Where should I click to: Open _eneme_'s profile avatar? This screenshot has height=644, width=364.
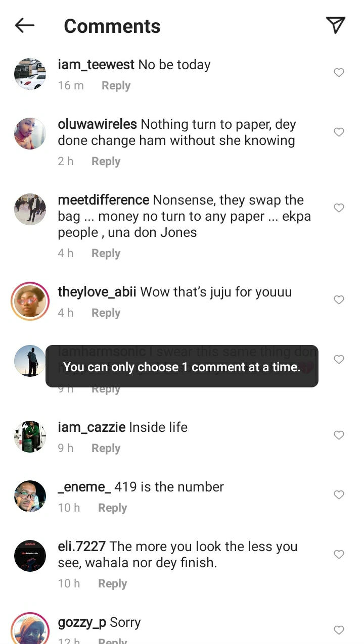point(30,496)
